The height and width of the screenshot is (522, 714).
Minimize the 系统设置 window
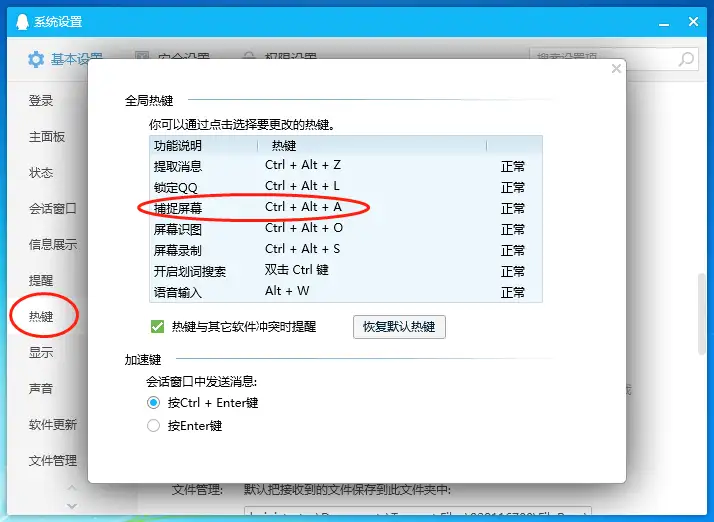click(664, 23)
